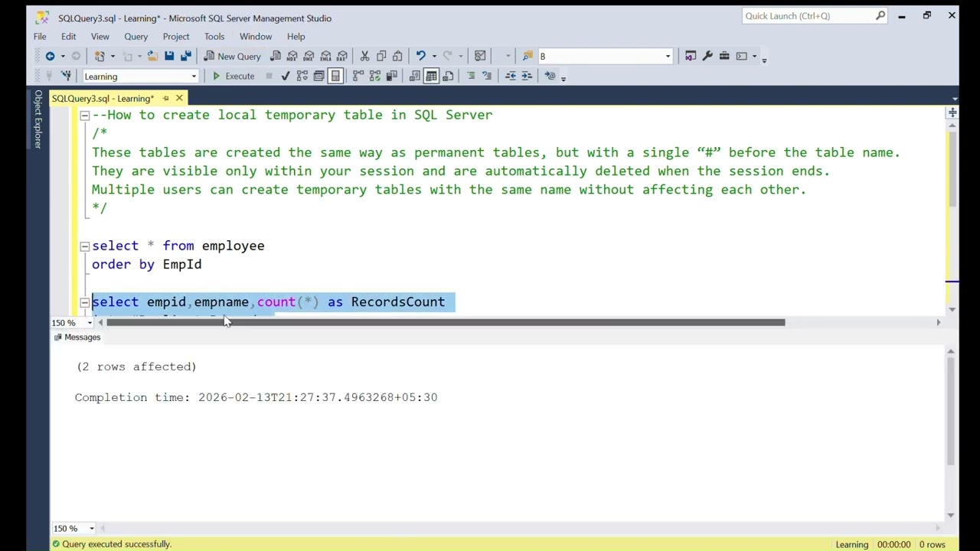The height and width of the screenshot is (551, 980).
Task: Select Results to File mode
Action: [x=448, y=76]
